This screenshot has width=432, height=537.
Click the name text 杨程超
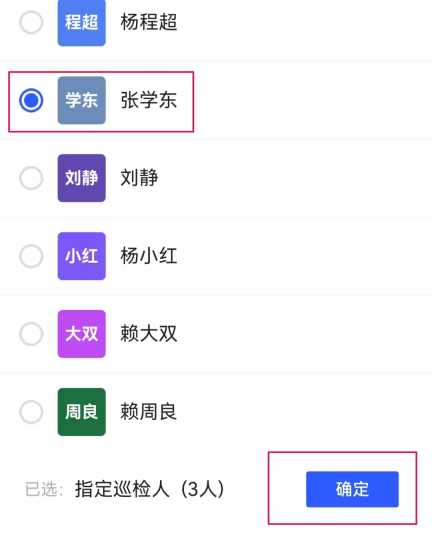(149, 22)
